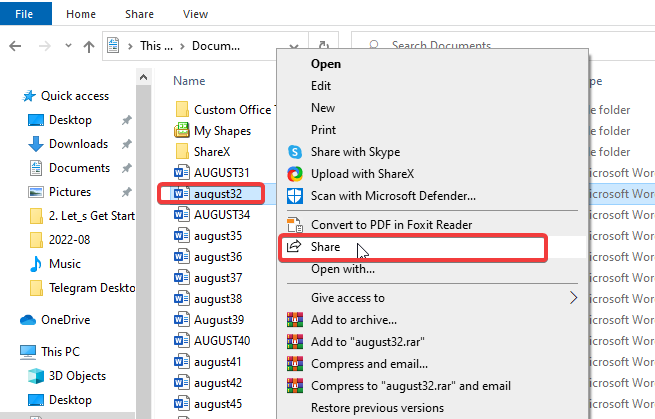
Task: Select Share in the context menu
Action: pos(325,247)
